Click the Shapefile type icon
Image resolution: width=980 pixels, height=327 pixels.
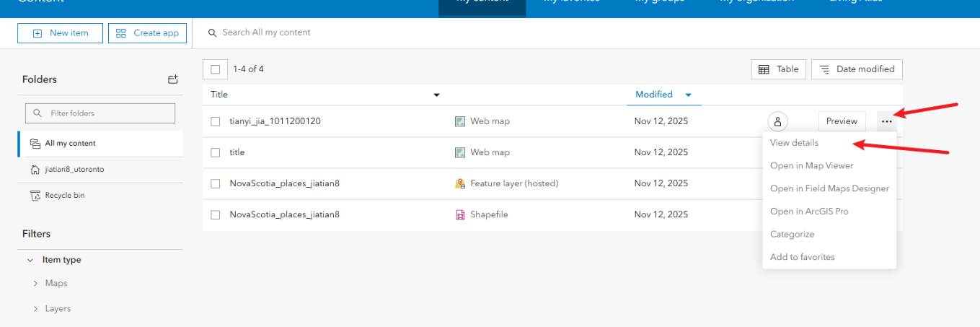[460, 214]
